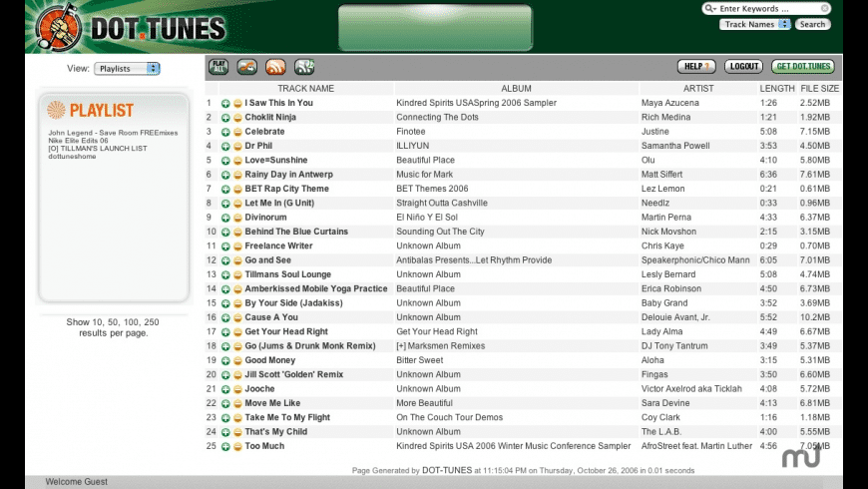Click track title That's My Child
Image resolution: width=868 pixels, height=489 pixels.
click(276, 432)
